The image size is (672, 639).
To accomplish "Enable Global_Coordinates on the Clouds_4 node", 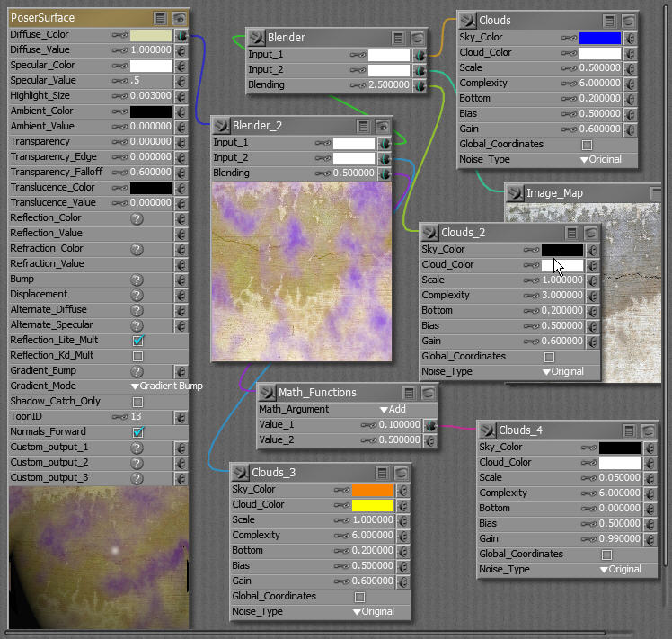I will coord(606,555).
